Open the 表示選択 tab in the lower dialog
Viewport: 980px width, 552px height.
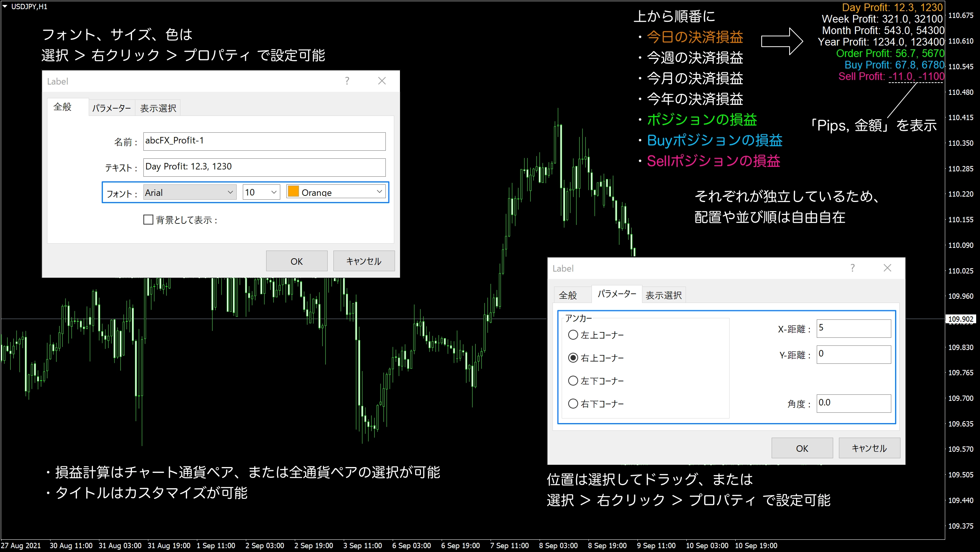(663, 295)
